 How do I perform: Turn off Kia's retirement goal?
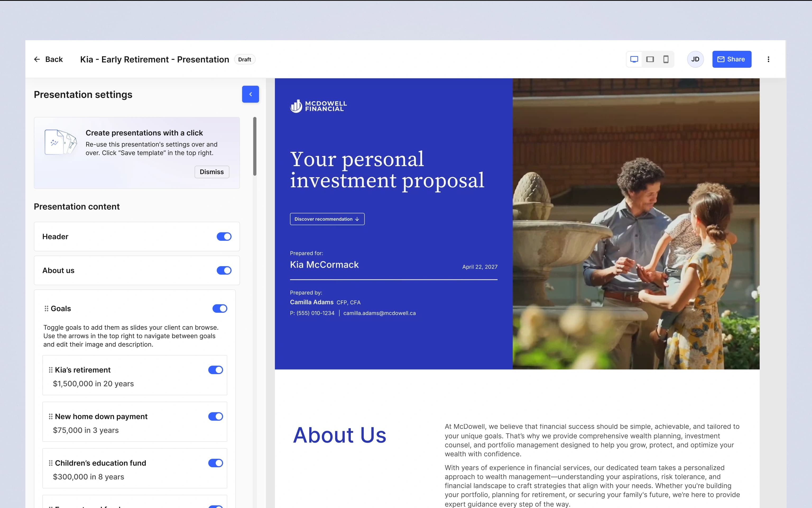point(215,370)
